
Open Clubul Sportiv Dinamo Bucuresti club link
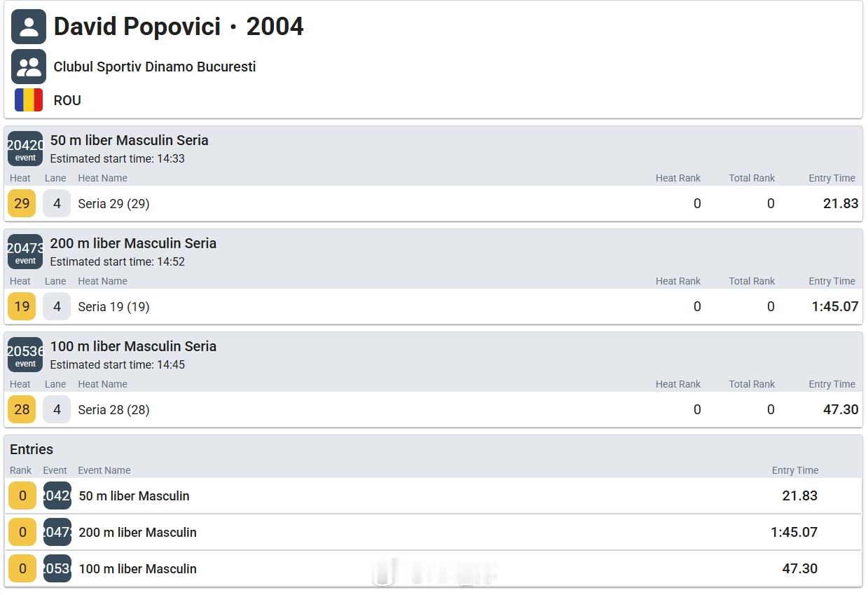(154, 67)
